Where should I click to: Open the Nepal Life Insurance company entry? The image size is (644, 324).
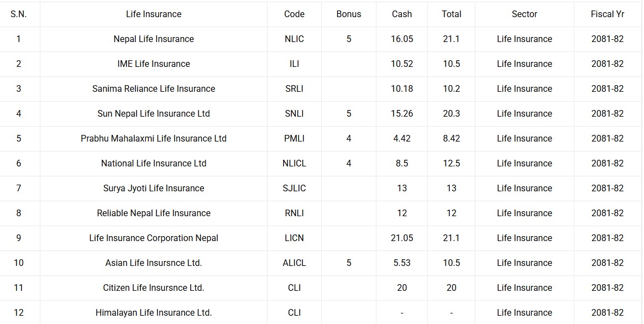[154, 39]
